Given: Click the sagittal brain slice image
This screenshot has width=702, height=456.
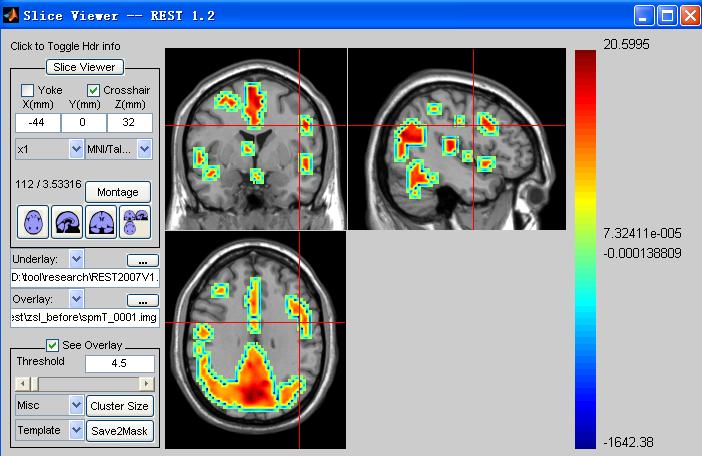Looking at the screenshot, I should click(x=457, y=139).
